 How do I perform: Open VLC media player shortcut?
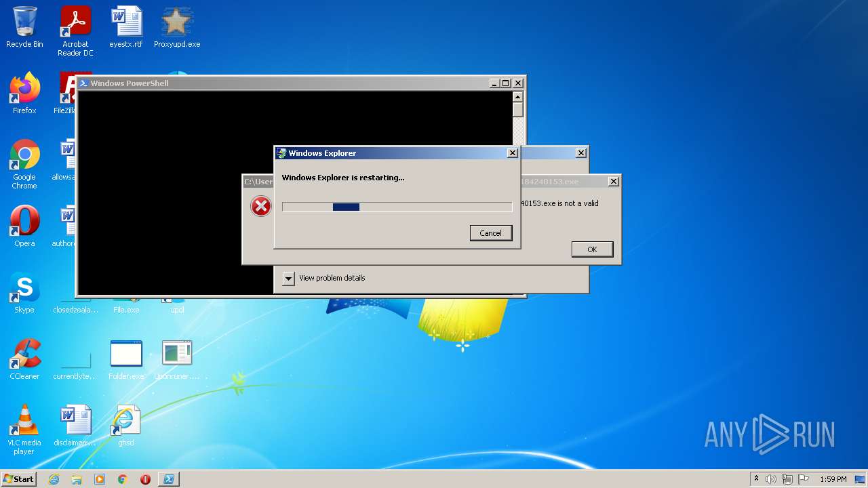point(24,430)
